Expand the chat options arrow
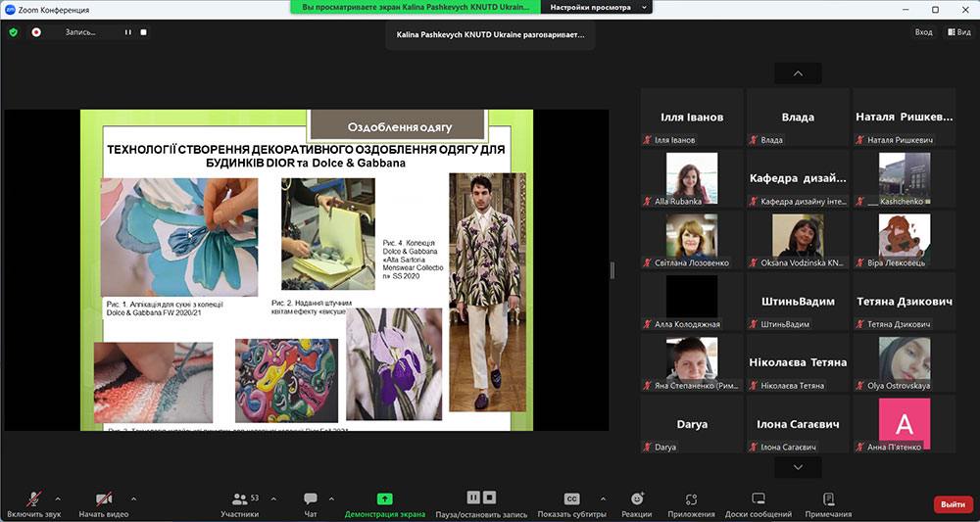The image size is (980, 522). (x=331, y=498)
